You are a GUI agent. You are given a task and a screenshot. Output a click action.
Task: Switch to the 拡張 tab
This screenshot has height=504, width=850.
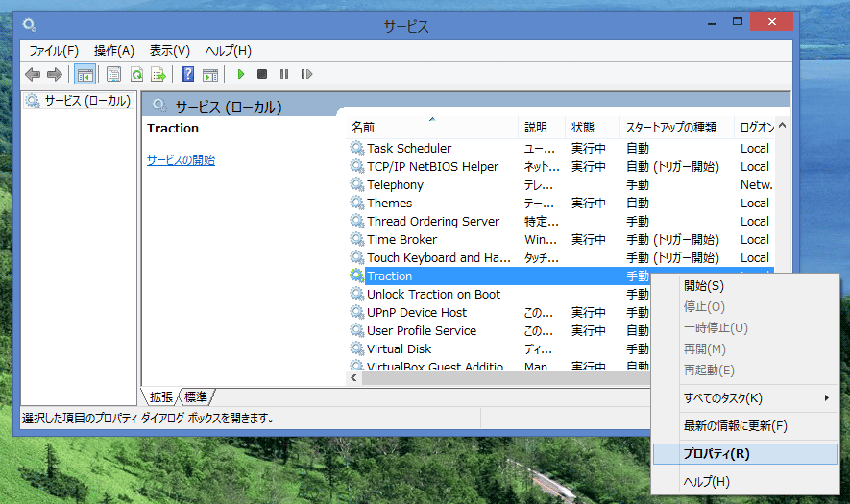161,397
